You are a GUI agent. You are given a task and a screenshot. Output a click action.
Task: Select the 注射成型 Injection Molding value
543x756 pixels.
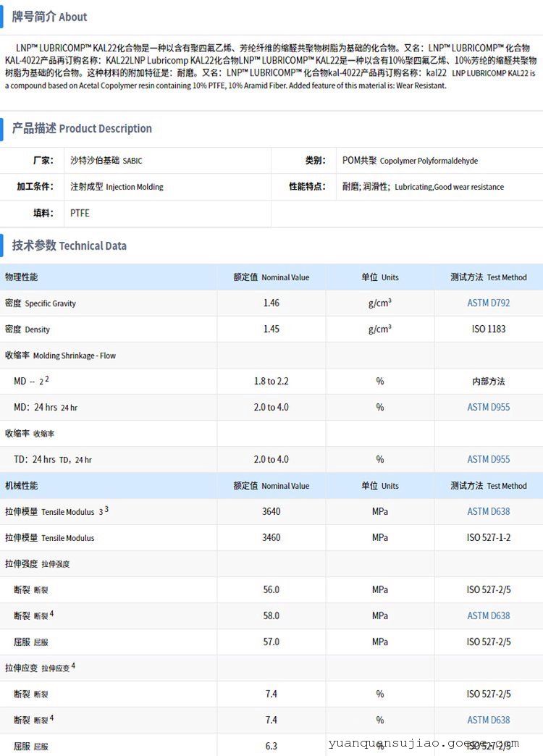click(x=117, y=186)
